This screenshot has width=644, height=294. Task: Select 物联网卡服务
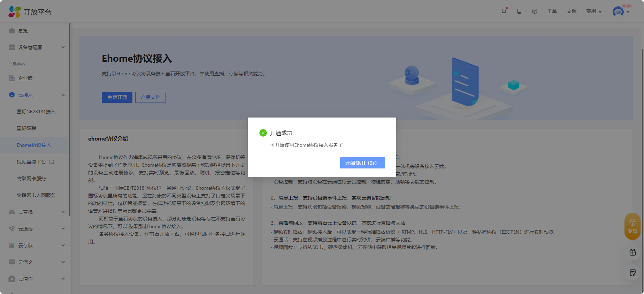pyautogui.click(x=31, y=179)
